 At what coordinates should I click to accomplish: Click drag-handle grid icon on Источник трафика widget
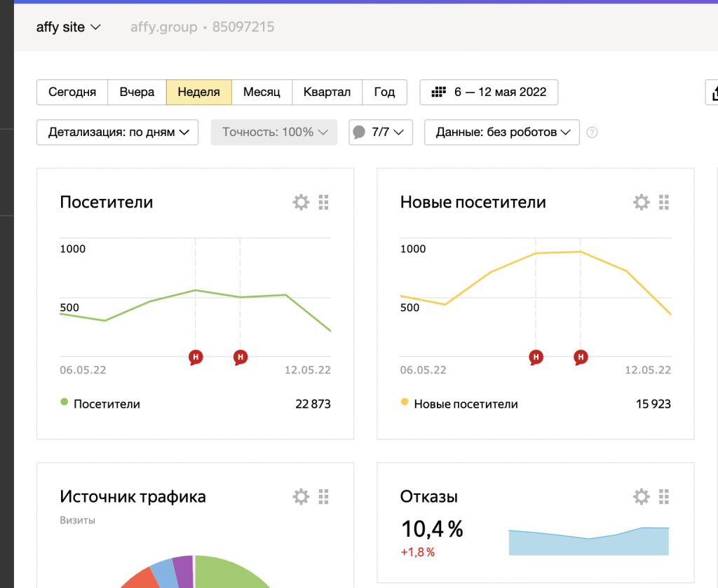click(x=324, y=496)
